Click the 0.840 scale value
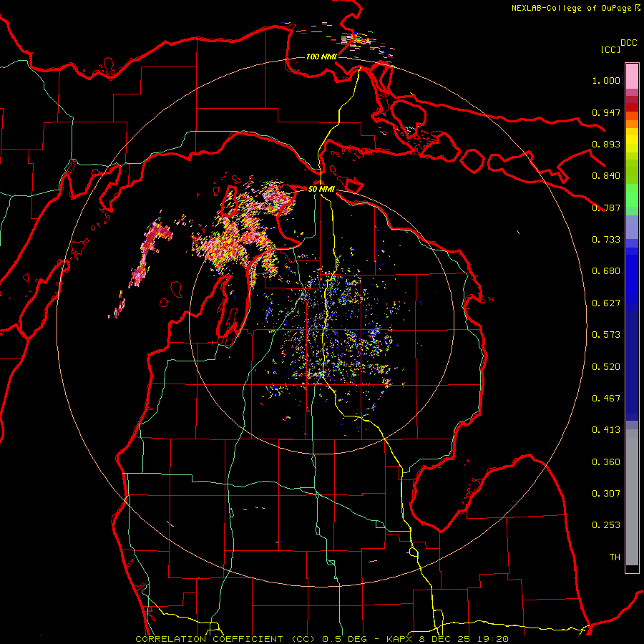 point(606,176)
